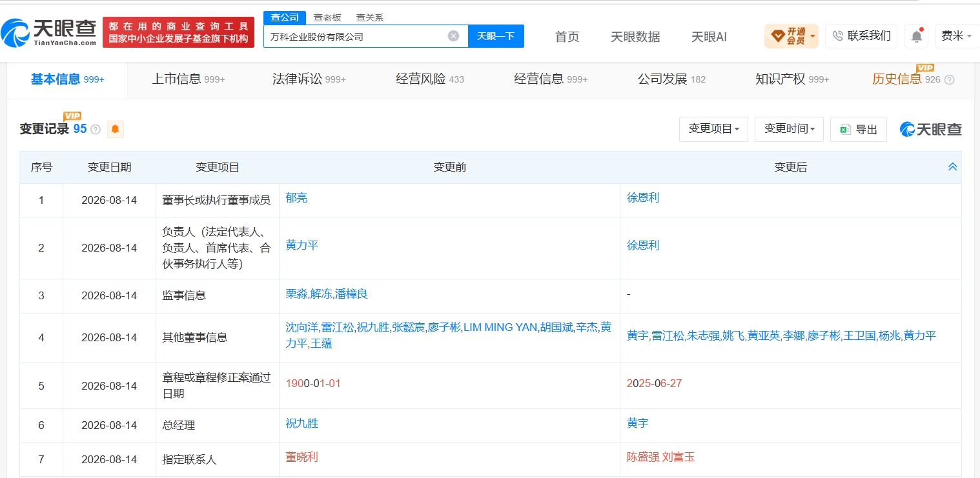The image size is (980, 478).
Task: Clear the search box with the X icon
Action: tap(453, 36)
